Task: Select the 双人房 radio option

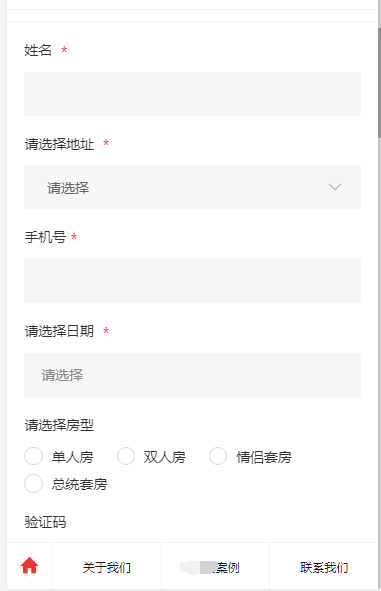Action: tap(126, 456)
